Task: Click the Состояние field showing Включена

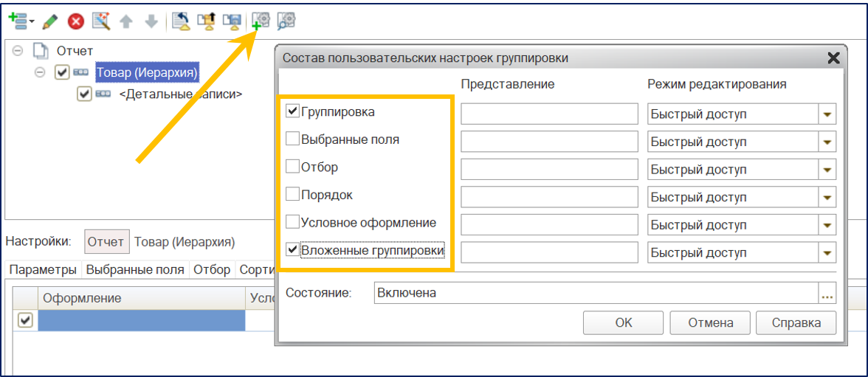Action: point(596,294)
